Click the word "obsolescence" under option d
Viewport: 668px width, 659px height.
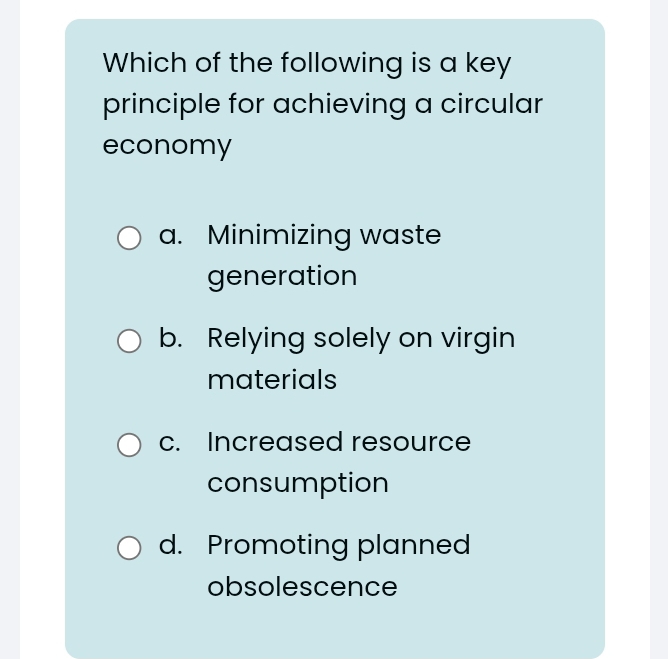302,587
